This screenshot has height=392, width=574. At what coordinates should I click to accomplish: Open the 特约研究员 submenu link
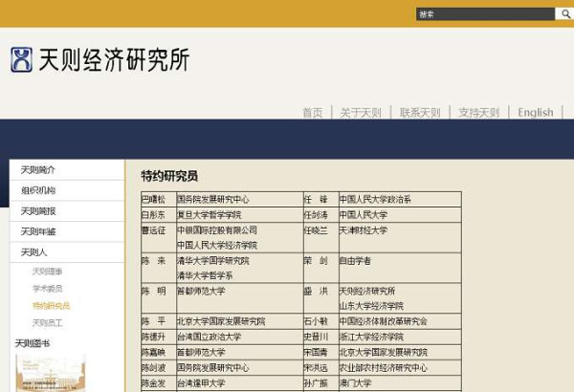51,306
